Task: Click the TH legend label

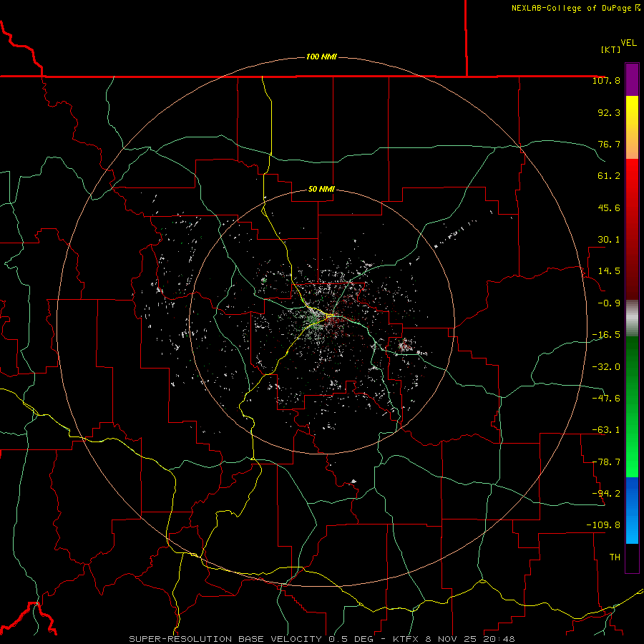Action: click(x=615, y=557)
